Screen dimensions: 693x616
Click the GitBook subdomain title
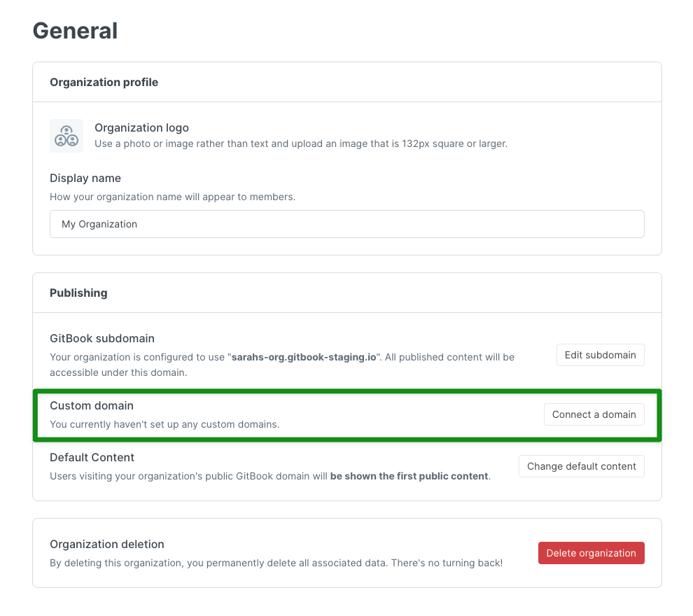[102, 339]
